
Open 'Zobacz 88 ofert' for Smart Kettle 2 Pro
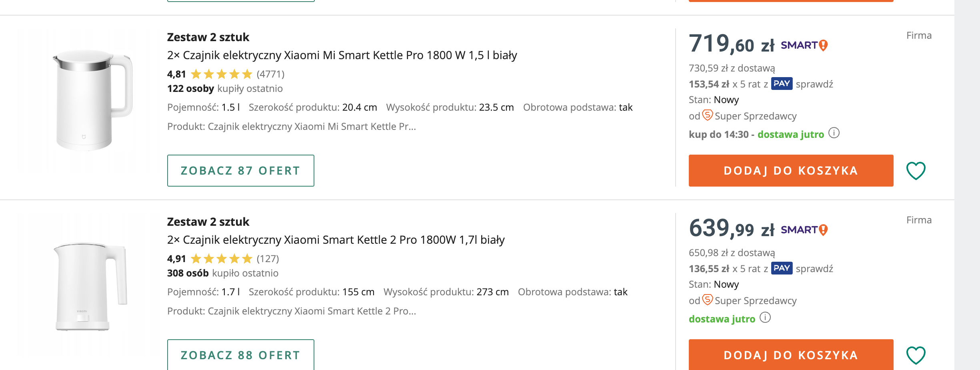tap(240, 355)
